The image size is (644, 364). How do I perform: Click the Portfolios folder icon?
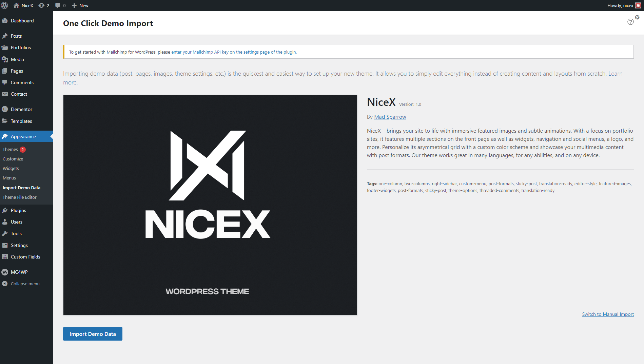click(5, 47)
